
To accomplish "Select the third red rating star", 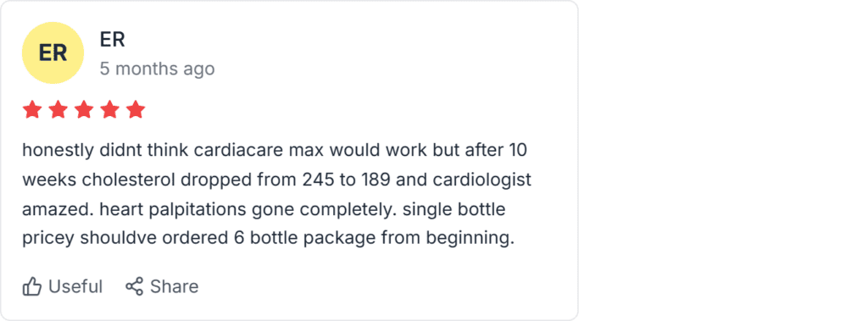I will [x=84, y=109].
